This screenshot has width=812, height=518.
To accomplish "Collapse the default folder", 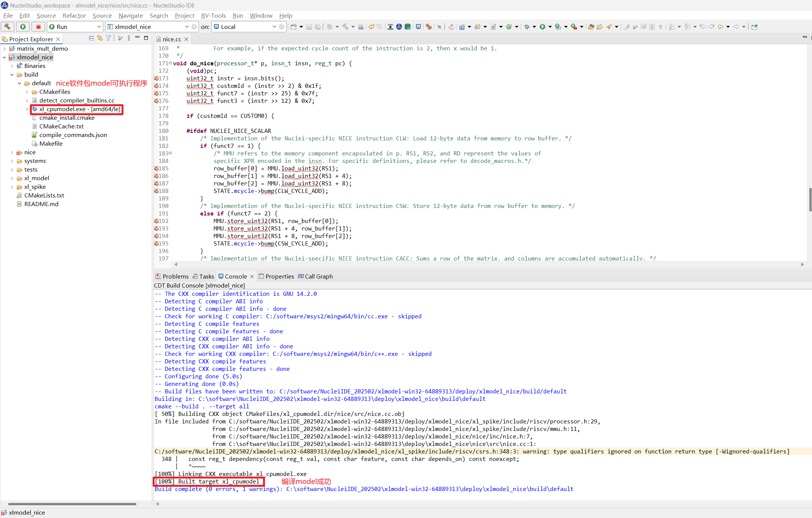I will coord(20,83).
